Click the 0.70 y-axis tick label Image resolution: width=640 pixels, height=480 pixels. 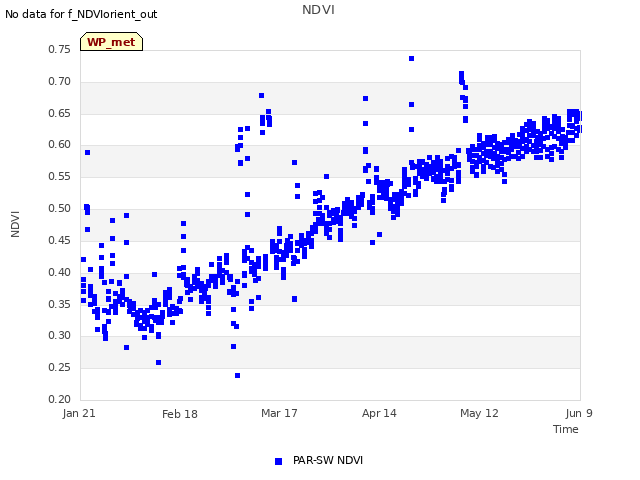[x=60, y=81]
